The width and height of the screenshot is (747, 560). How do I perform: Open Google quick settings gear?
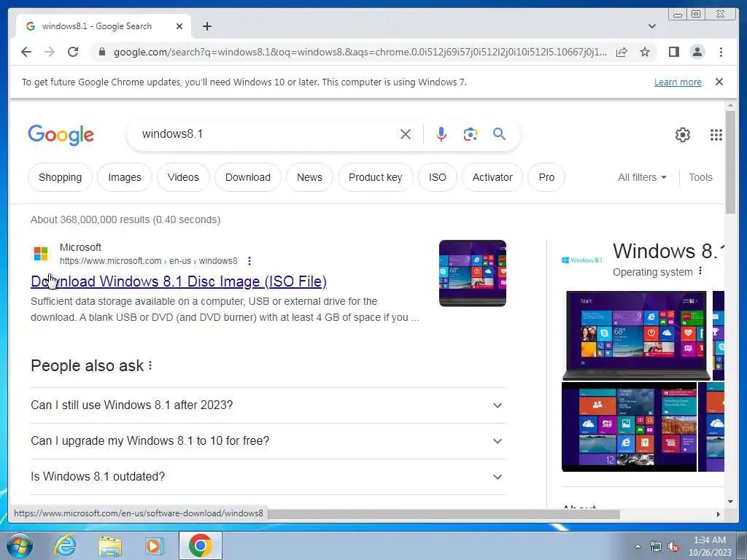pos(683,135)
